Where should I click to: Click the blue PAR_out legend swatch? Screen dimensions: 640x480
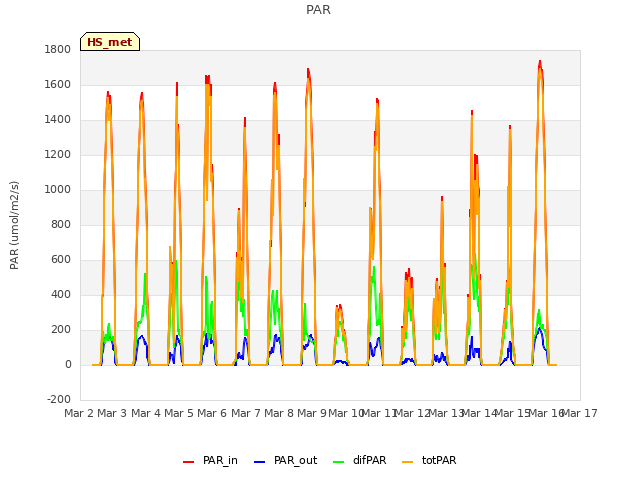click(x=260, y=462)
